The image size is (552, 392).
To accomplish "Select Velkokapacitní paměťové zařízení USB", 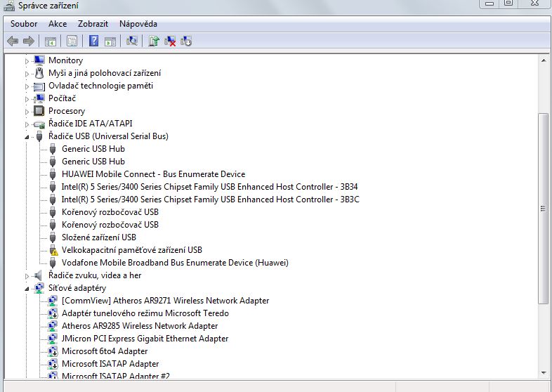I will pyautogui.click(x=132, y=250).
